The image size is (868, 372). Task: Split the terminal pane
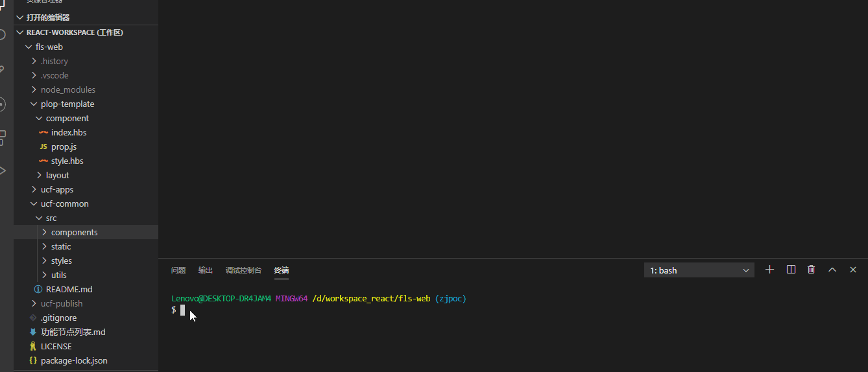pos(791,270)
